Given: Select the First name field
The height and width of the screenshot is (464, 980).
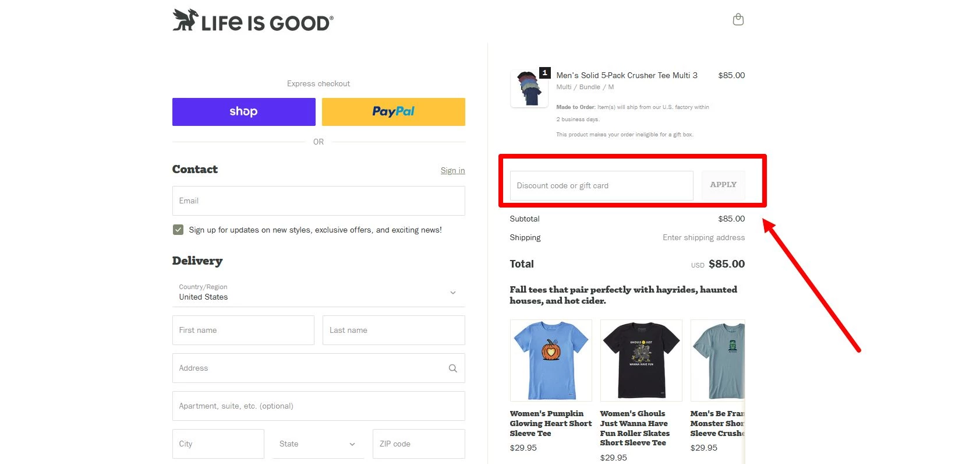Looking at the screenshot, I should [x=243, y=330].
